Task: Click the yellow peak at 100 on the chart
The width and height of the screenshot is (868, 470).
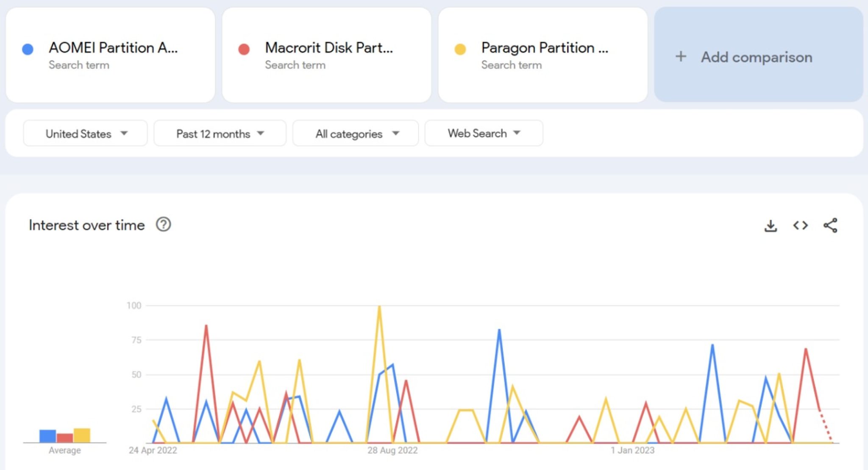Action: pyautogui.click(x=379, y=306)
